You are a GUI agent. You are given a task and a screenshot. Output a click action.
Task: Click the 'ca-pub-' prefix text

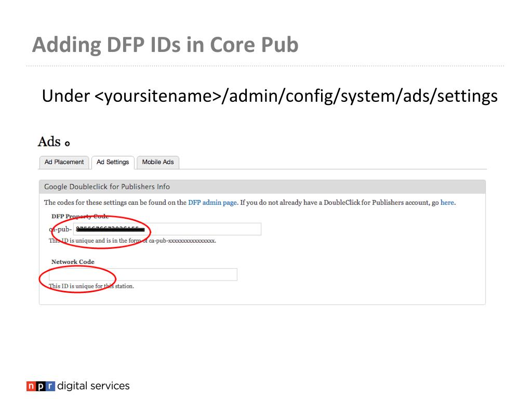click(60, 229)
